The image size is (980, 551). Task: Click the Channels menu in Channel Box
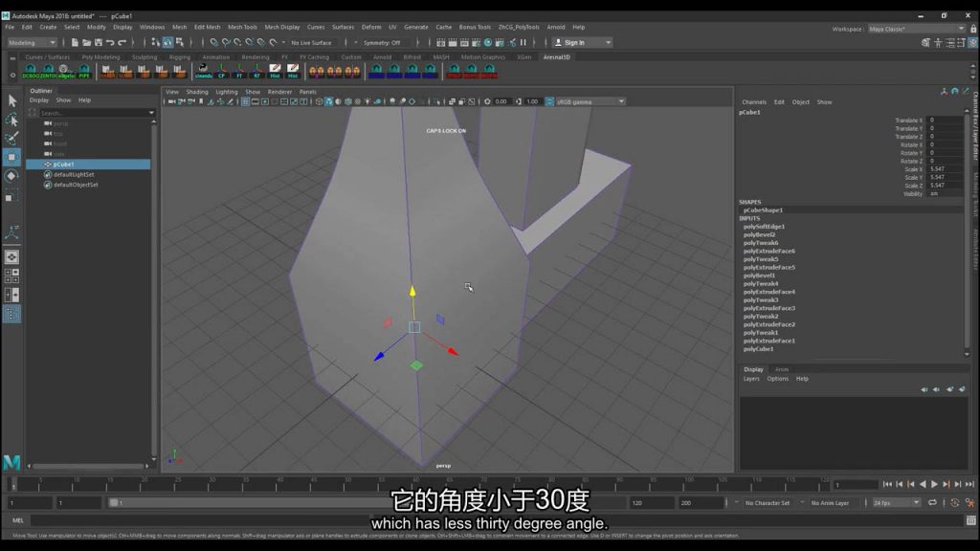754,101
